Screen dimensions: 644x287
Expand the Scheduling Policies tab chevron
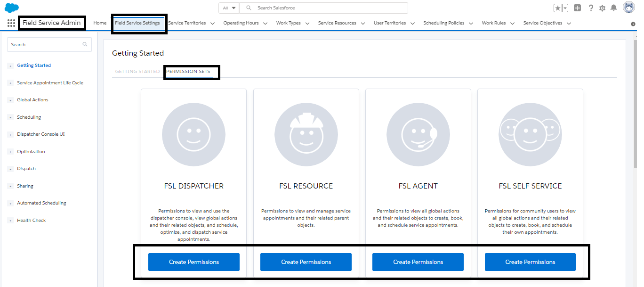[x=471, y=23]
